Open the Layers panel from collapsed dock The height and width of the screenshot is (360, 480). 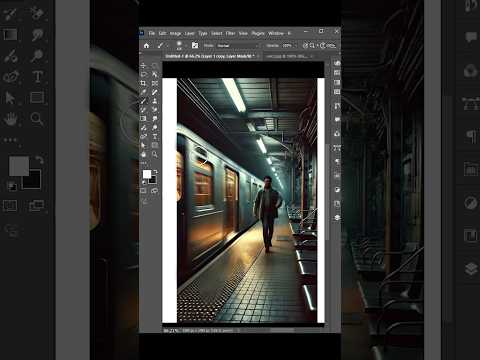(x=337, y=217)
